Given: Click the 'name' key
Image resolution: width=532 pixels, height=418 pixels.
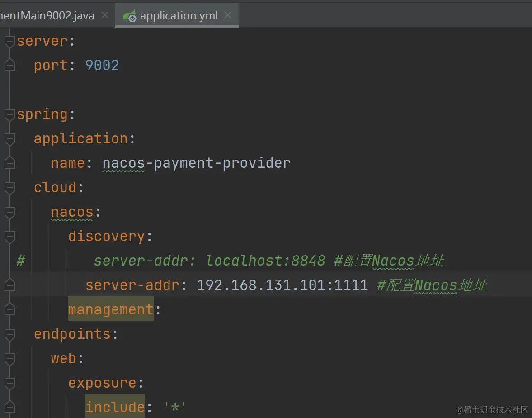Looking at the screenshot, I should [67, 163].
